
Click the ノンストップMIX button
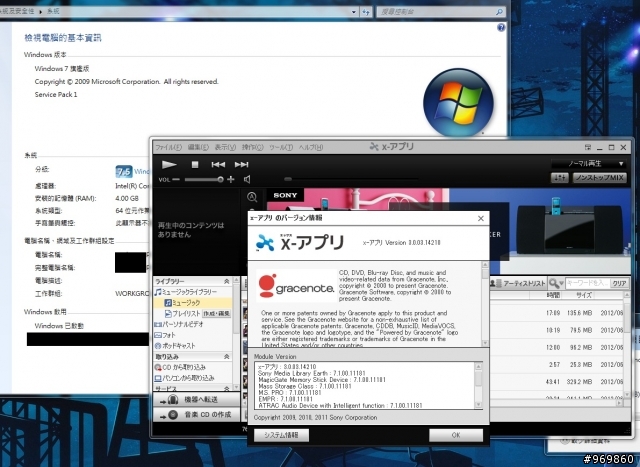600,178
